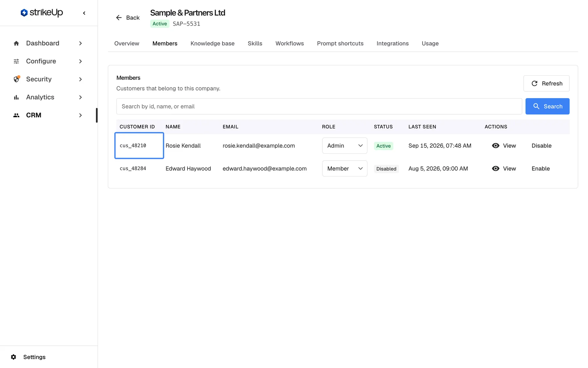Enable Edward Haywood's account
Screen dimensions: 588x368
(541, 168)
